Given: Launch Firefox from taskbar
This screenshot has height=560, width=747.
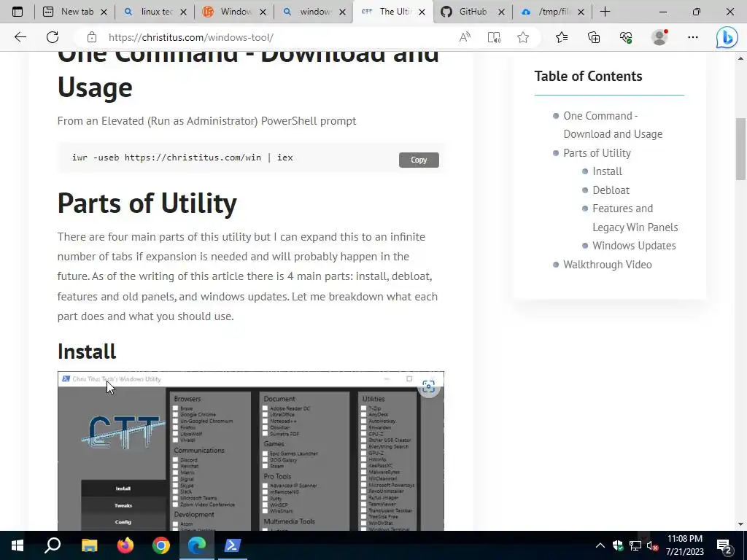Looking at the screenshot, I should (125, 545).
